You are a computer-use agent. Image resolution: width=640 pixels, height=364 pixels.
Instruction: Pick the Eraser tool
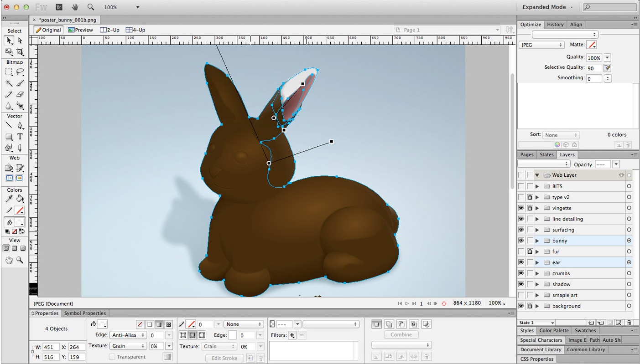coord(20,94)
